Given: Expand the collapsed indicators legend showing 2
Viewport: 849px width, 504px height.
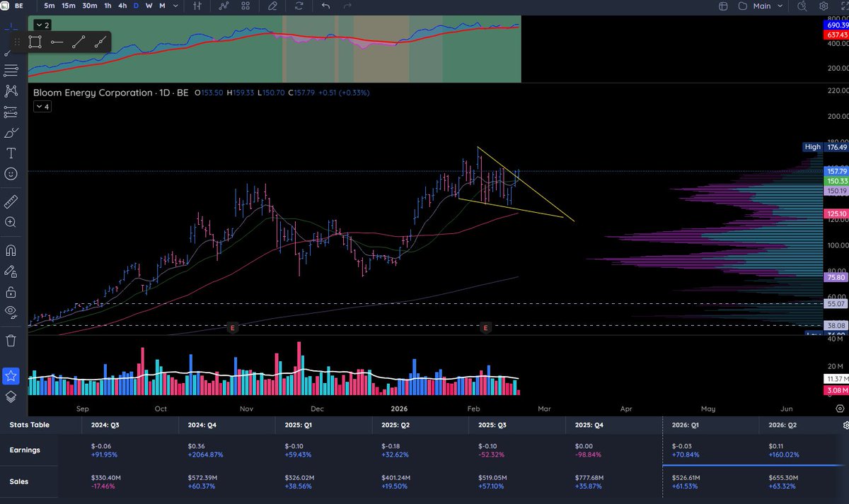Looking at the screenshot, I should click(42, 25).
